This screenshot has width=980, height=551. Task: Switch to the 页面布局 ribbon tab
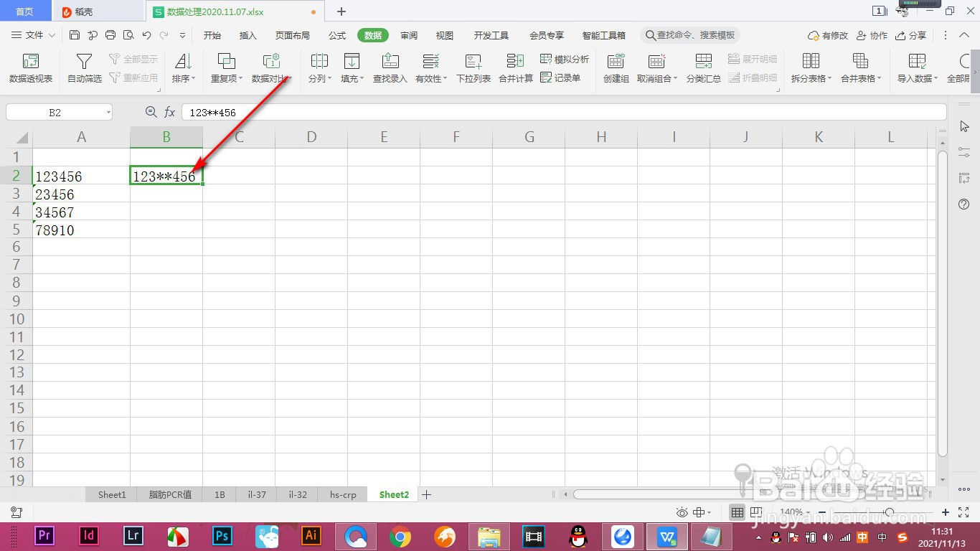point(293,35)
